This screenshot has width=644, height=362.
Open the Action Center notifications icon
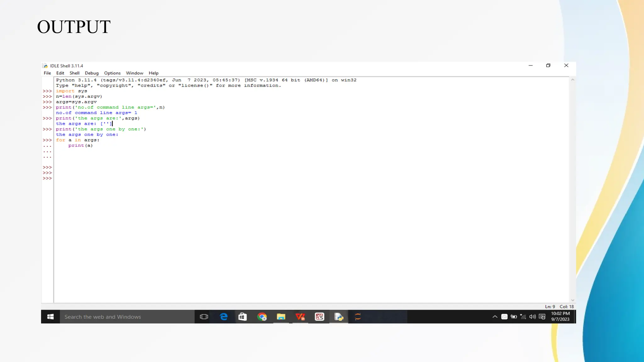point(542,317)
